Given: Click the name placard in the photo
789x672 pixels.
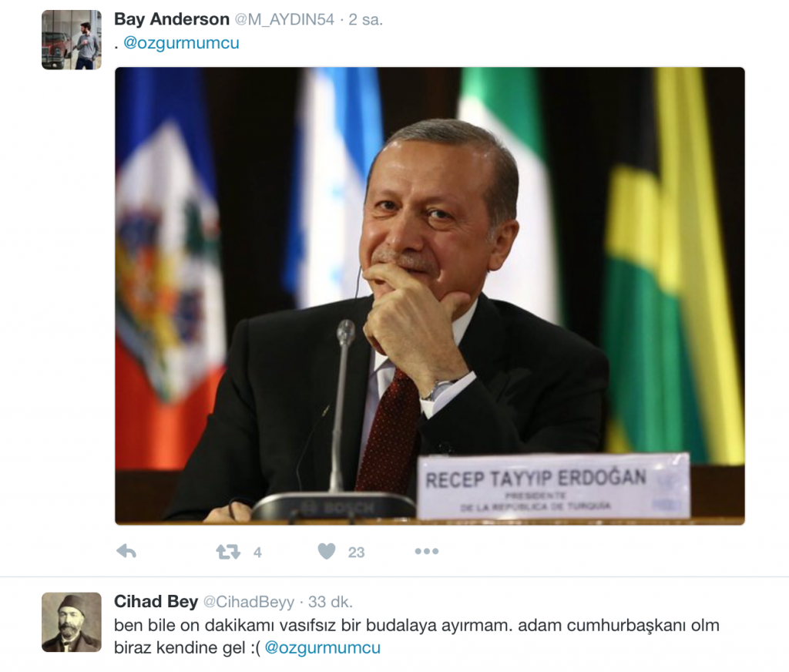Looking at the screenshot, I should (553, 486).
